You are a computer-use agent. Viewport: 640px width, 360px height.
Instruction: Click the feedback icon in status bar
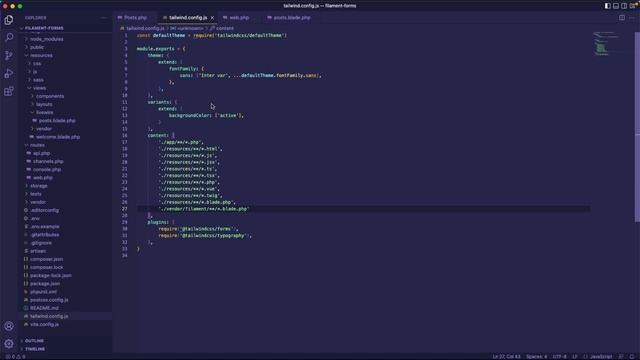click(621, 356)
